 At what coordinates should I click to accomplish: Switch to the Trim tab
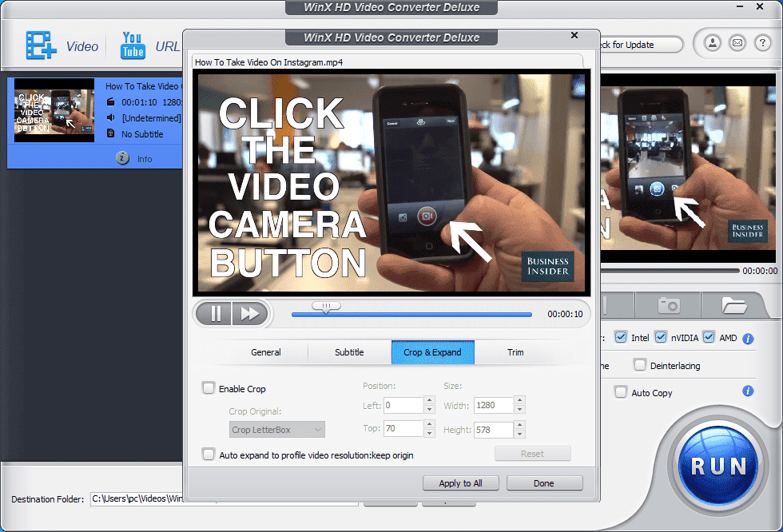pyautogui.click(x=515, y=352)
